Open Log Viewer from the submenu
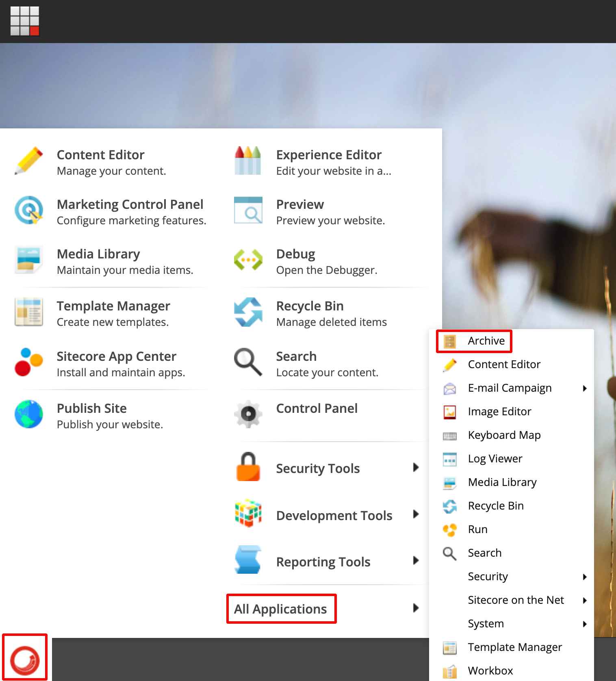This screenshot has width=616, height=681. (495, 459)
